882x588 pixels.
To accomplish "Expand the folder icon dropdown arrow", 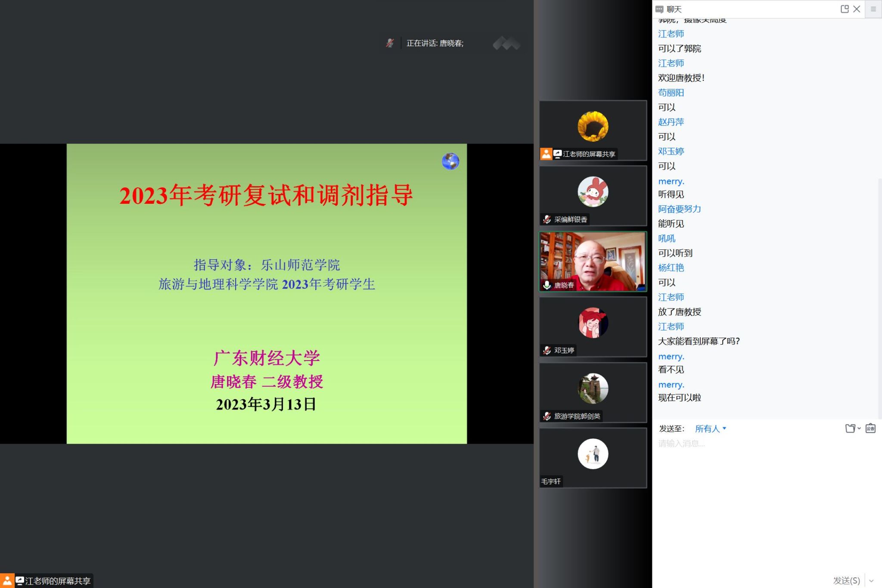I will (x=859, y=428).
